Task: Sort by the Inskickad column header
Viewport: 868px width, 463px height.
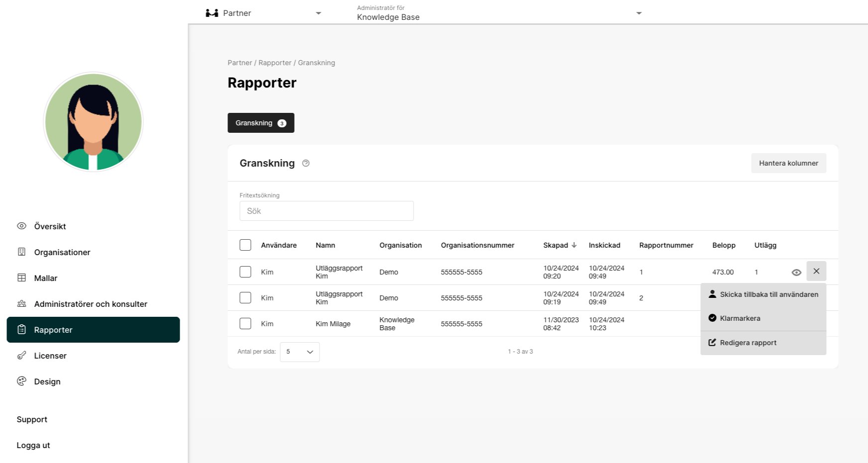Action: coord(605,245)
